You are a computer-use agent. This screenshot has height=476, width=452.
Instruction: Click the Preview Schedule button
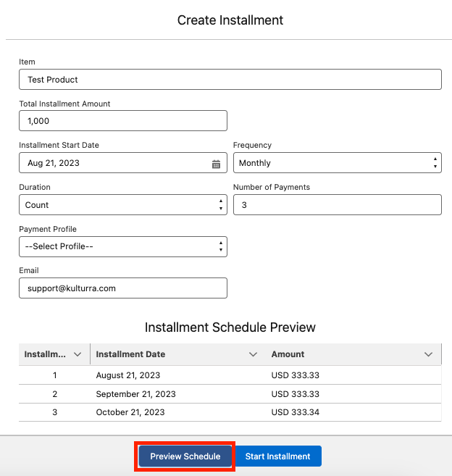point(185,456)
